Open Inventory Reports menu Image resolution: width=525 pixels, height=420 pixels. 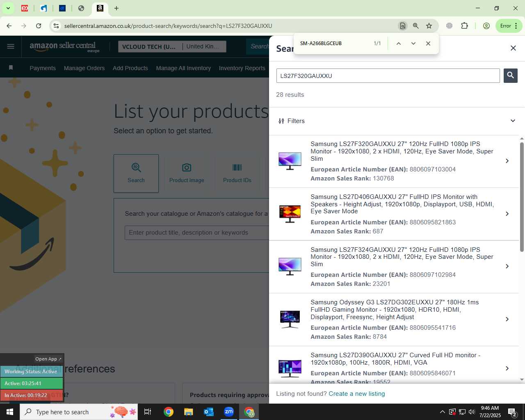(242, 68)
